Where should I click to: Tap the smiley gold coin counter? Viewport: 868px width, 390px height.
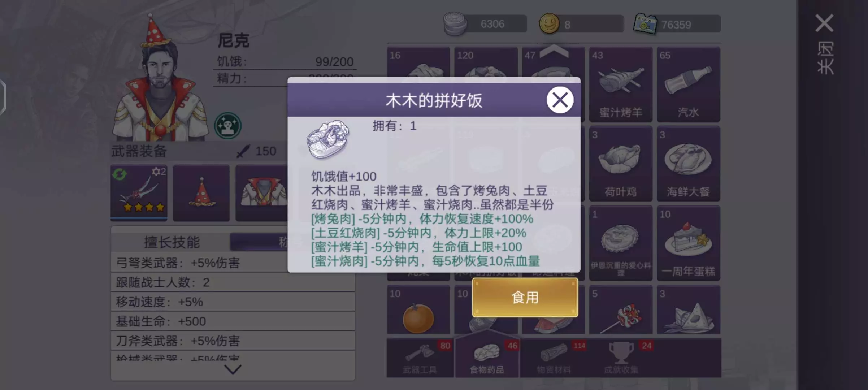581,24
